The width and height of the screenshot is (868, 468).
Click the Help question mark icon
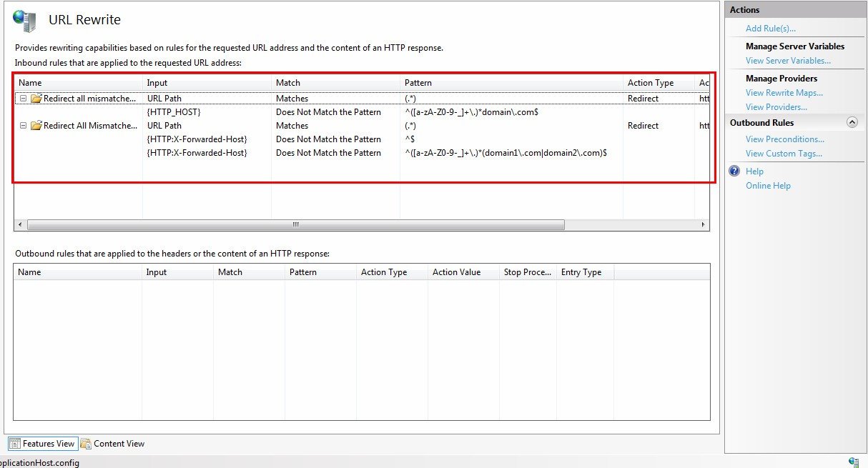tap(734, 171)
